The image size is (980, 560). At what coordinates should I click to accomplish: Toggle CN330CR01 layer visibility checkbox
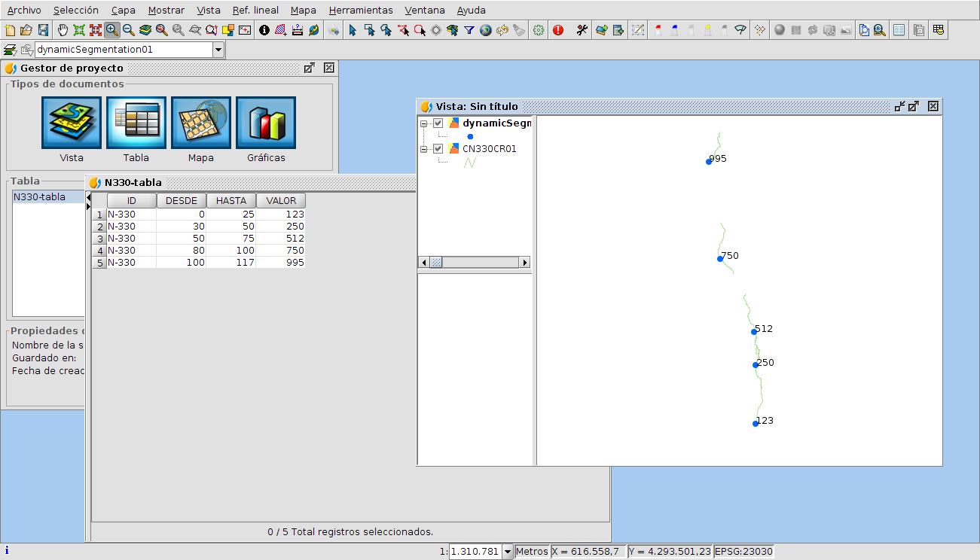point(438,149)
